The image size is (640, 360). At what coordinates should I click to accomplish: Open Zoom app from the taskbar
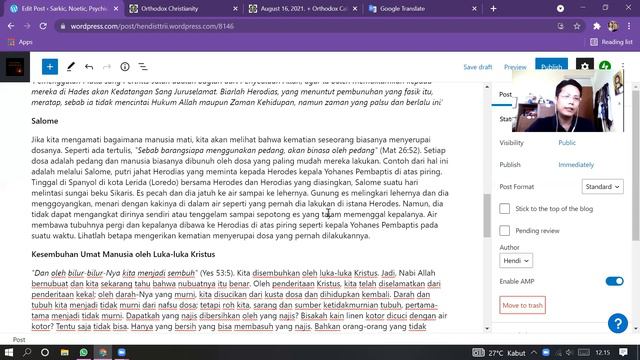point(122,352)
